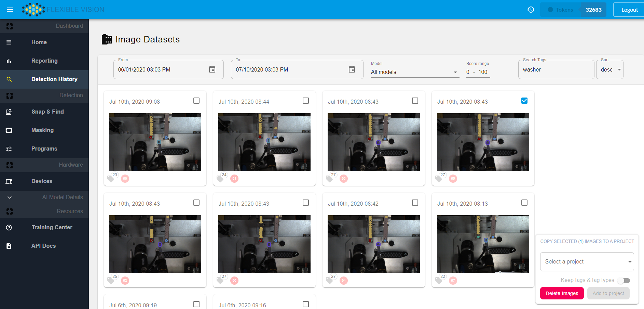Viewport: 644px width, 309px height.
Task: Open API Docs link in sidebar
Action: coord(43,246)
